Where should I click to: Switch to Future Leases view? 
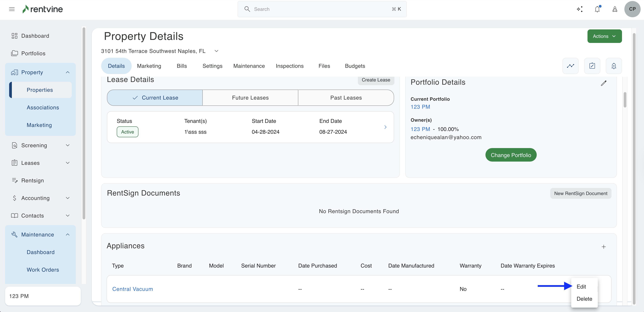(x=250, y=98)
